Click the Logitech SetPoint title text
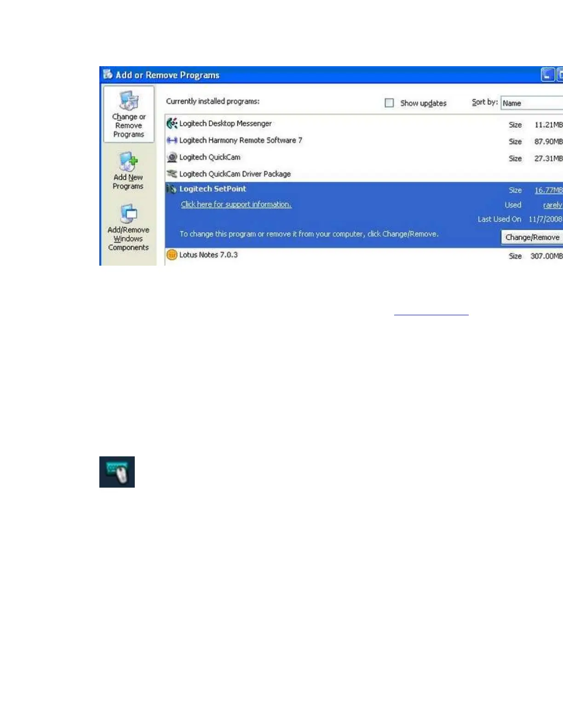 click(x=213, y=189)
